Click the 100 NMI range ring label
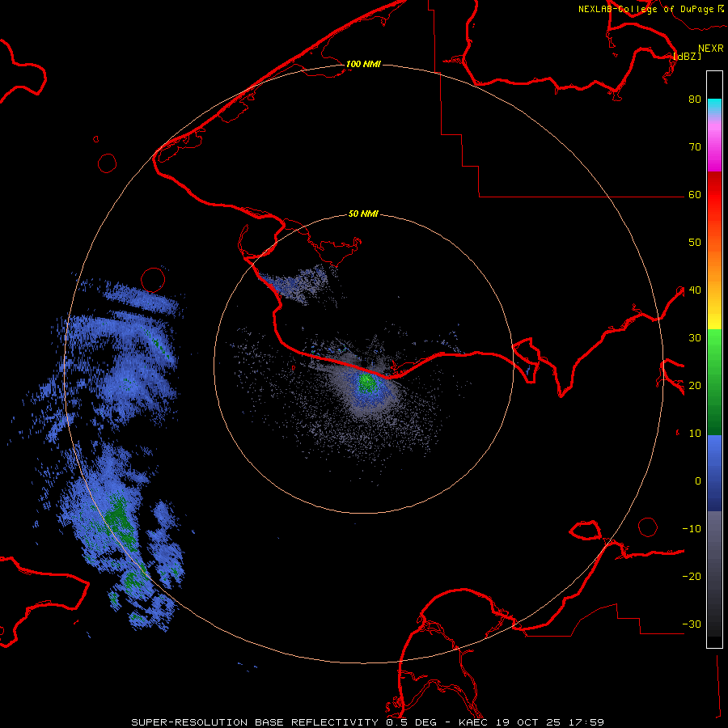Viewport: 728px width, 728px height. (363, 64)
